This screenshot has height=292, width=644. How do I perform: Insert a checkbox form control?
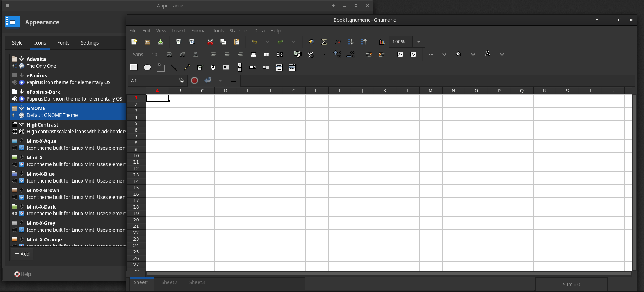[200, 67]
